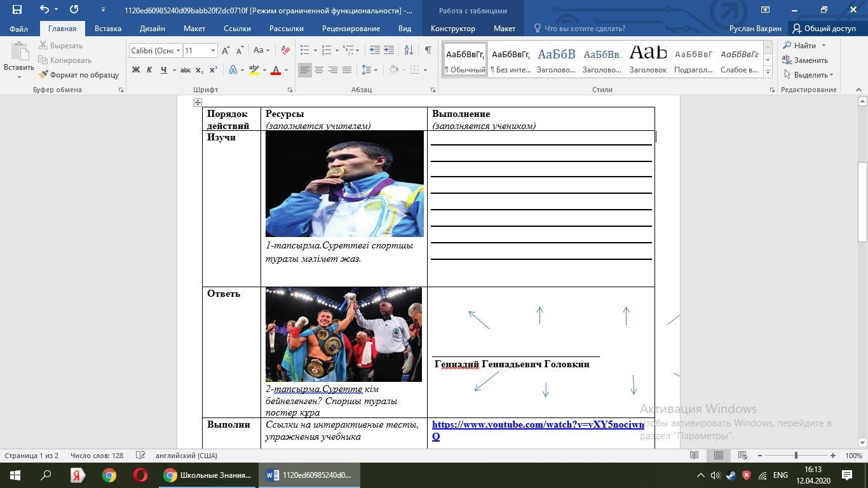Click the Clear Formatting eraser icon
This screenshot has height=488, width=868.
[285, 50]
